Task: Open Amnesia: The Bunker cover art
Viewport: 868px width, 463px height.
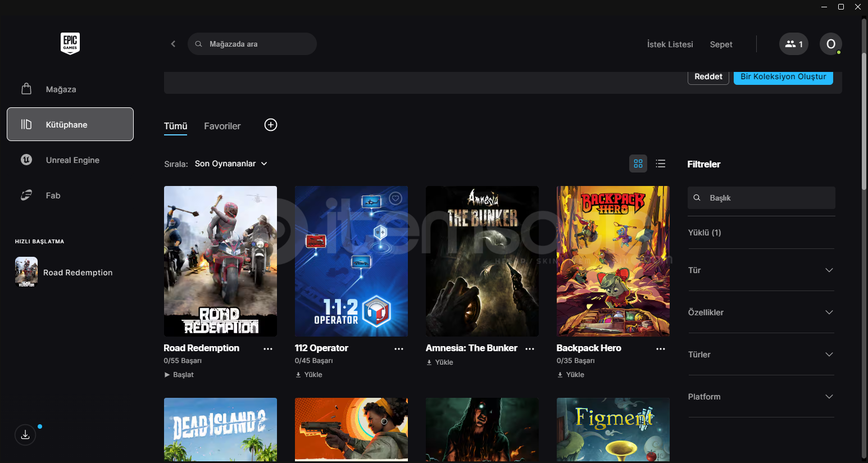Action: coord(482,261)
